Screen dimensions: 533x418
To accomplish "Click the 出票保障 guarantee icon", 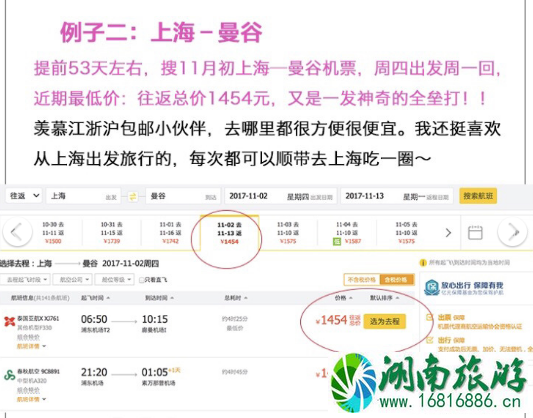I will point(430,317).
